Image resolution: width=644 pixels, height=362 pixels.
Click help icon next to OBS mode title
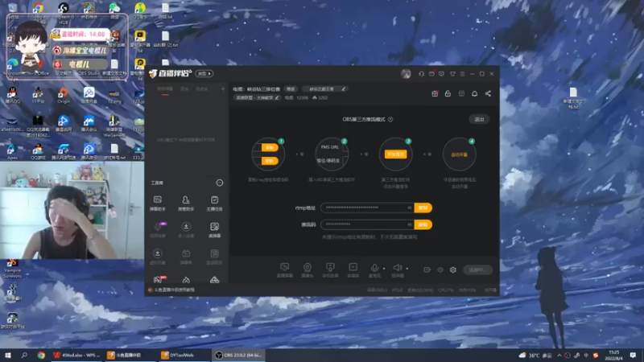coord(390,119)
